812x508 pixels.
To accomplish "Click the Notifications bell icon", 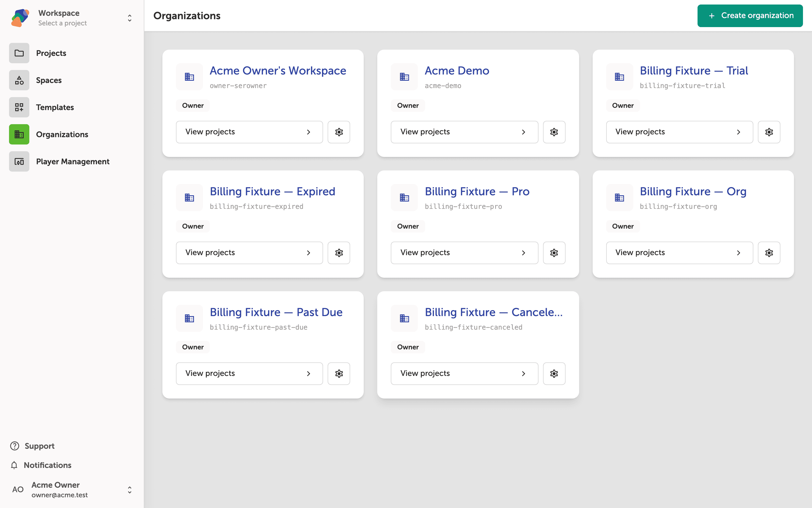I will pyautogui.click(x=14, y=465).
